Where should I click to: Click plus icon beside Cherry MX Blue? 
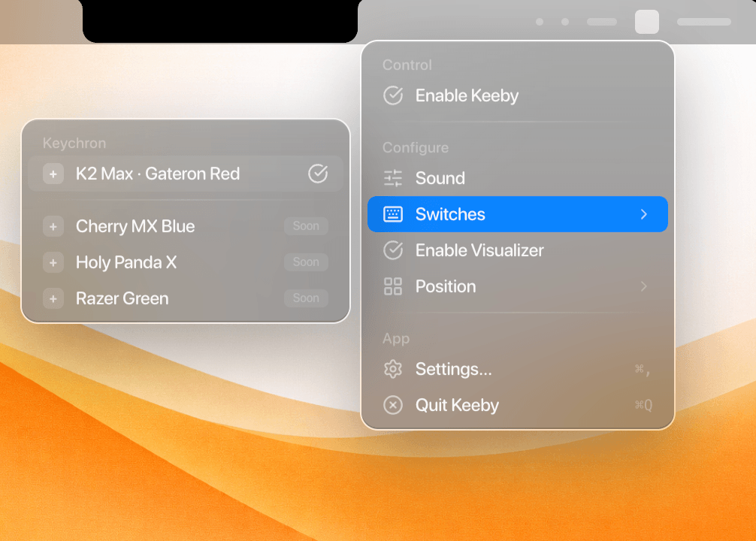click(53, 226)
